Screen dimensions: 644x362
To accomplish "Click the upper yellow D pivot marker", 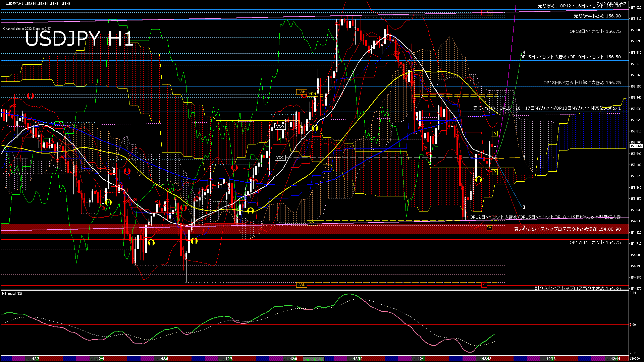I will click(494, 134).
